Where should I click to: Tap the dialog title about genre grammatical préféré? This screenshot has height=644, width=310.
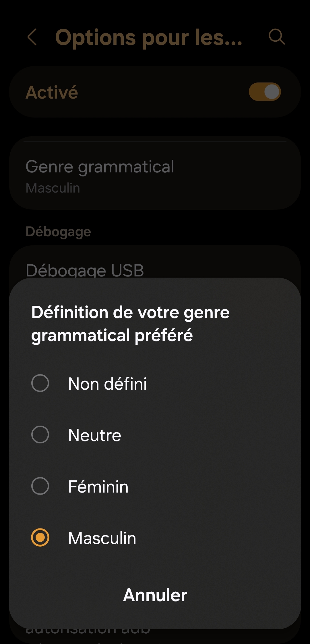click(130, 324)
